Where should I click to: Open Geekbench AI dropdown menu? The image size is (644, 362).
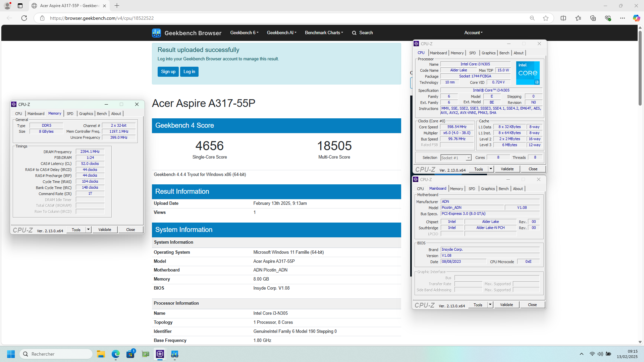pos(281,33)
